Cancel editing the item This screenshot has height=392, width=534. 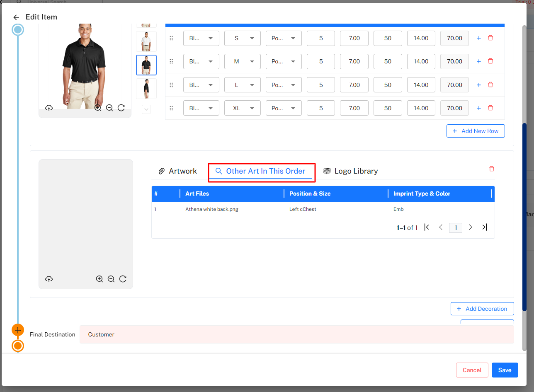[x=472, y=370]
